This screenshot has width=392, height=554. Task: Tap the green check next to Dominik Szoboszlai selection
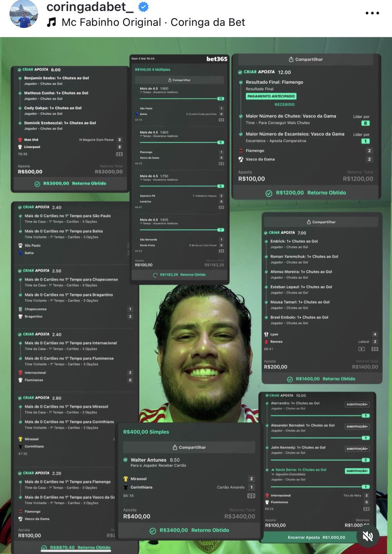(x=20, y=123)
